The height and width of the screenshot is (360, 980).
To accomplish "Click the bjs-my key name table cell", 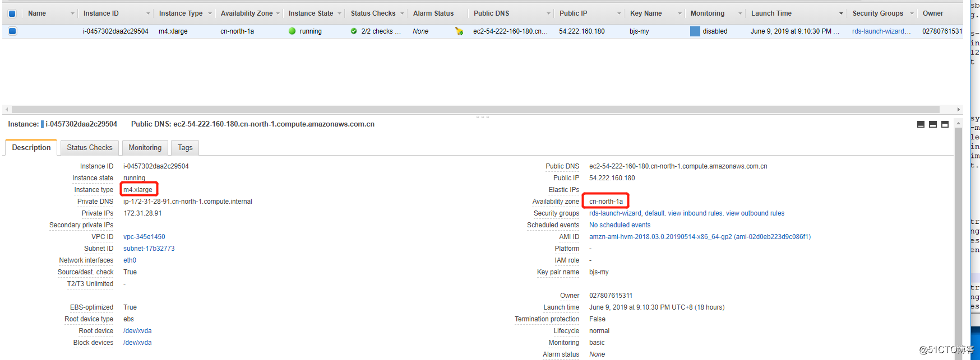I will point(639,31).
